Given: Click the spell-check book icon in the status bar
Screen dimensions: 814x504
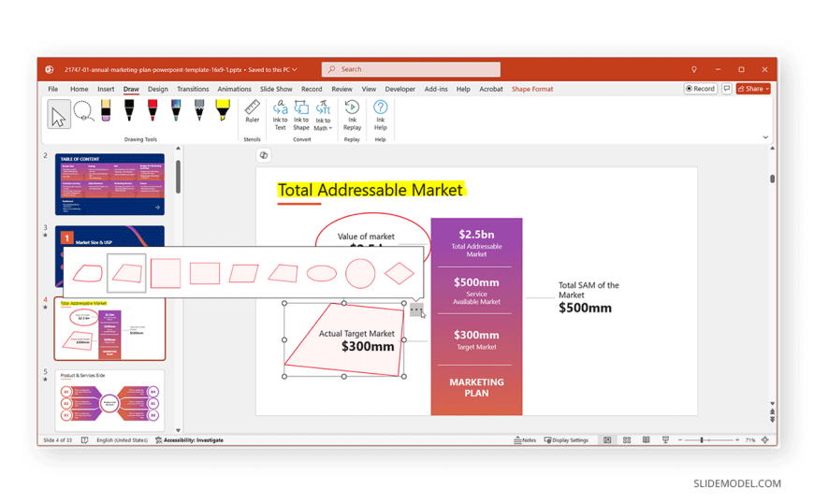Looking at the screenshot, I should (x=84, y=440).
